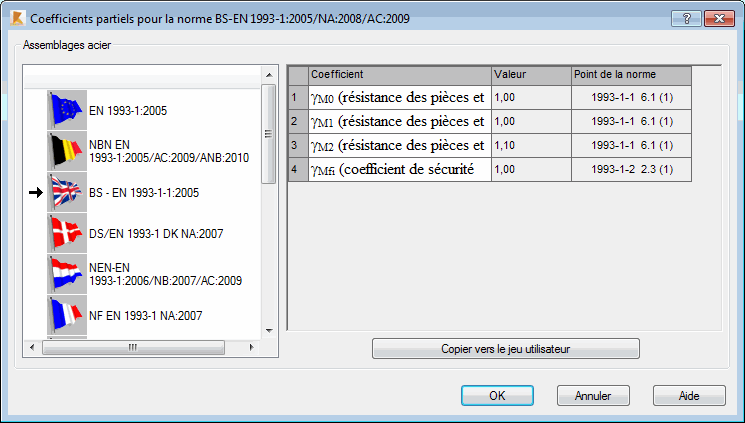Select the Belgian flag icon
The width and height of the screenshot is (745, 423).
coord(67,151)
